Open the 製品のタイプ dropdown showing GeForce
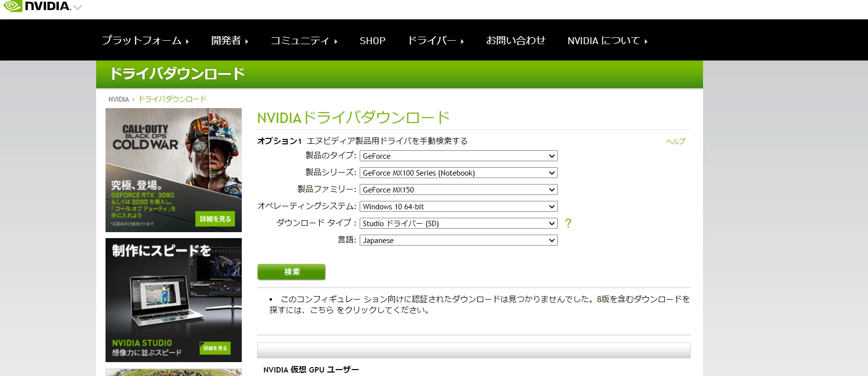This screenshot has height=376, width=868. [458, 156]
